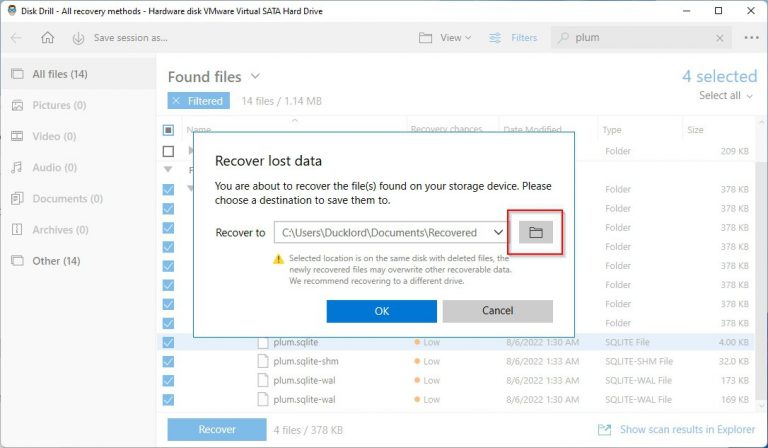768x448 pixels.
Task: Click Save session as... label
Action: (x=131, y=38)
